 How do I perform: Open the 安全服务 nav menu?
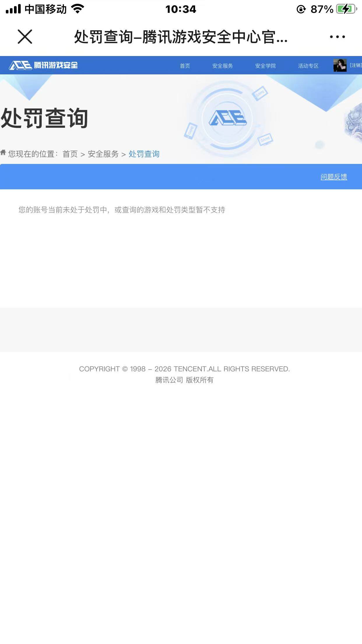[x=223, y=66]
